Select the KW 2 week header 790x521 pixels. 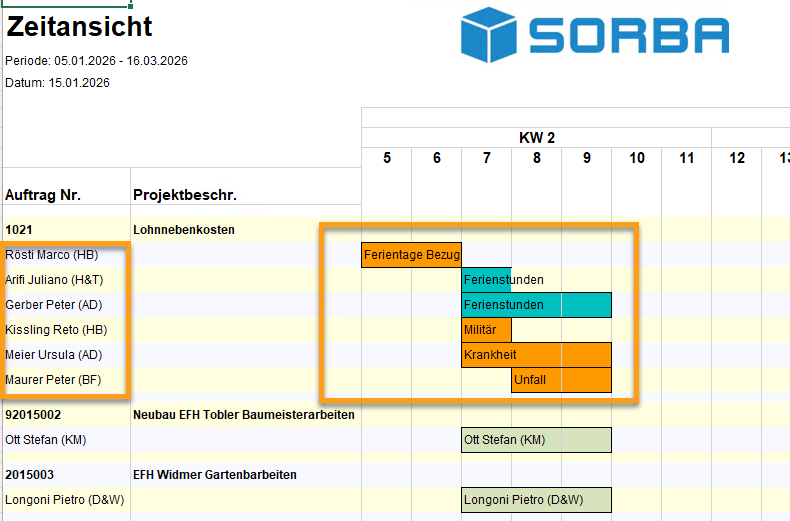(x=536, y=138)
